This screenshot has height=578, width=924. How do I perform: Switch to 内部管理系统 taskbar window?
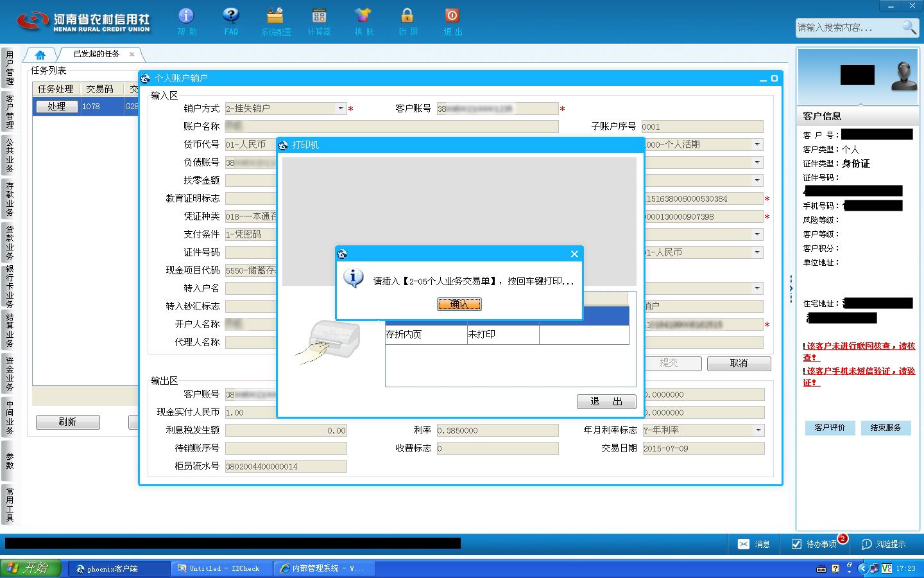pyautogui.click(x=323, y=568)
